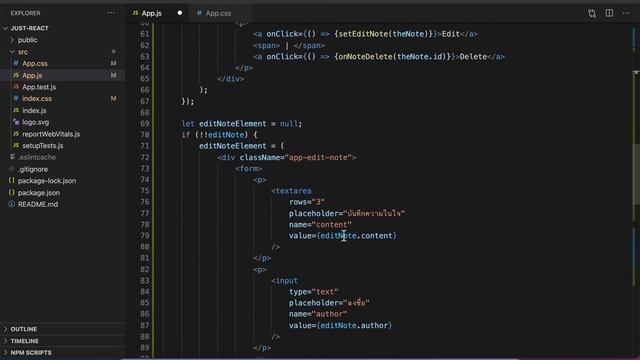Open logo.svg in the explorer
Viewport: 640px width, 360px height.
click(x=36, y=122)
